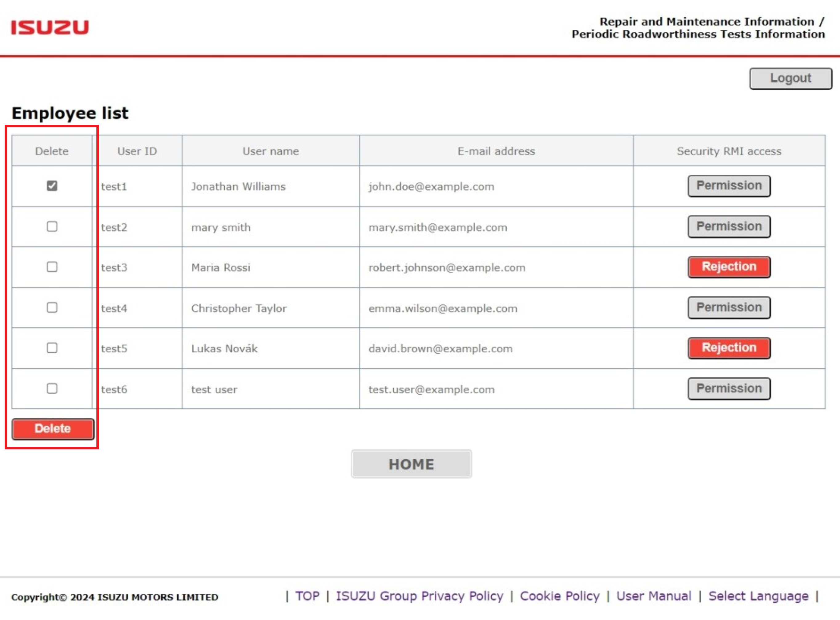Tick the delete checkbox for test user
Viewport: 840px width, 620px height.
[x=51, y=389]
